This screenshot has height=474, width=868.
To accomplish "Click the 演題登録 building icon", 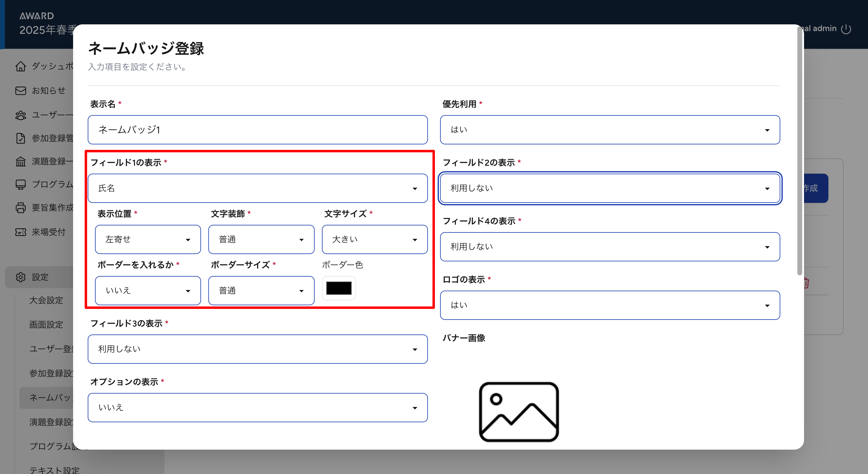I will [20, 161].
